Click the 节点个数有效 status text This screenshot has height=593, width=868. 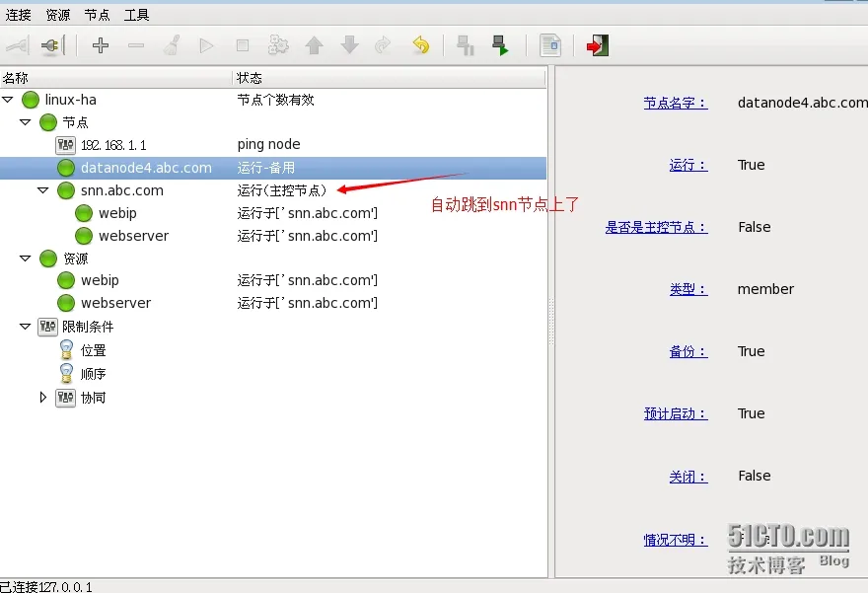[x=275, y=100]
